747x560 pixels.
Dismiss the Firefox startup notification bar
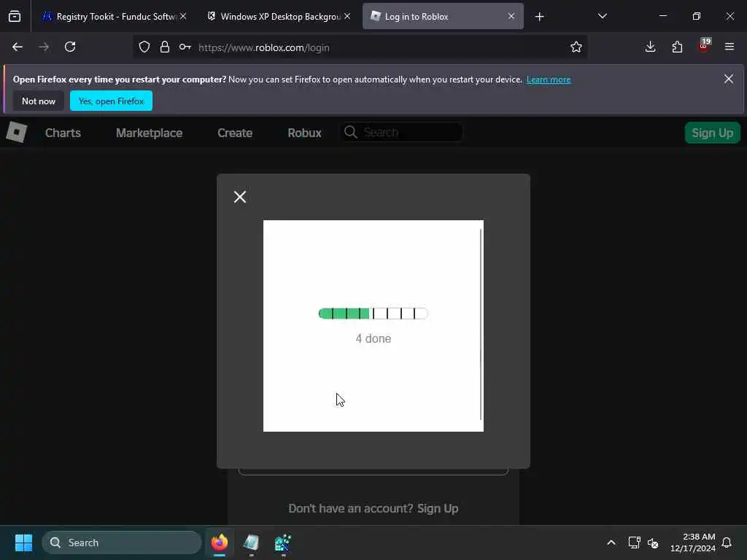click(729, 79)
